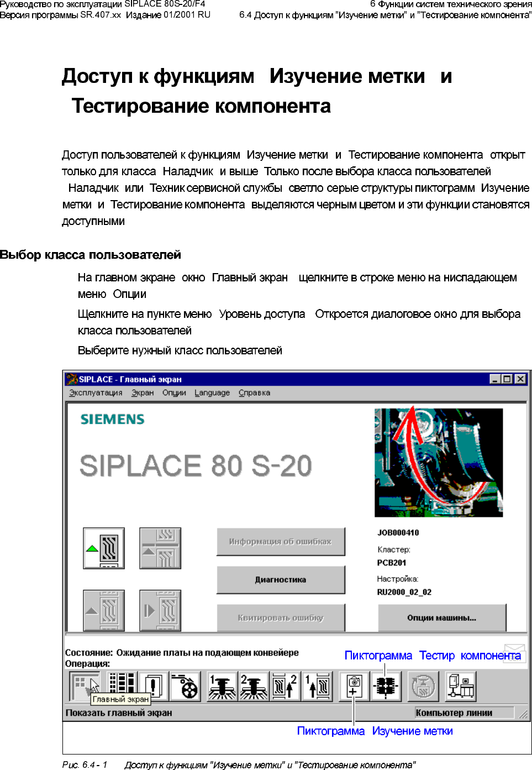Screen dimensions: 532x770
Task: Open the Опции menu
Action: [174, 392]
